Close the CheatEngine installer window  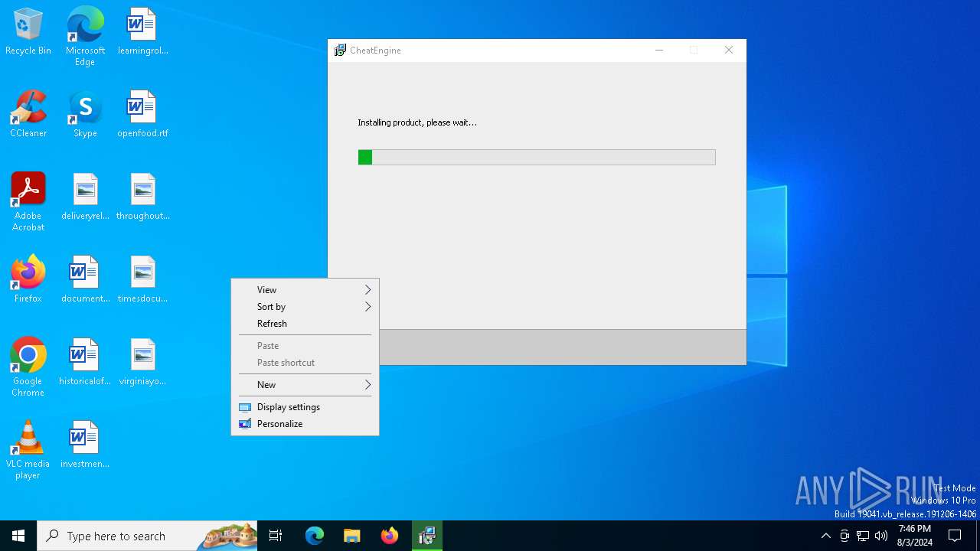point(729,51)
